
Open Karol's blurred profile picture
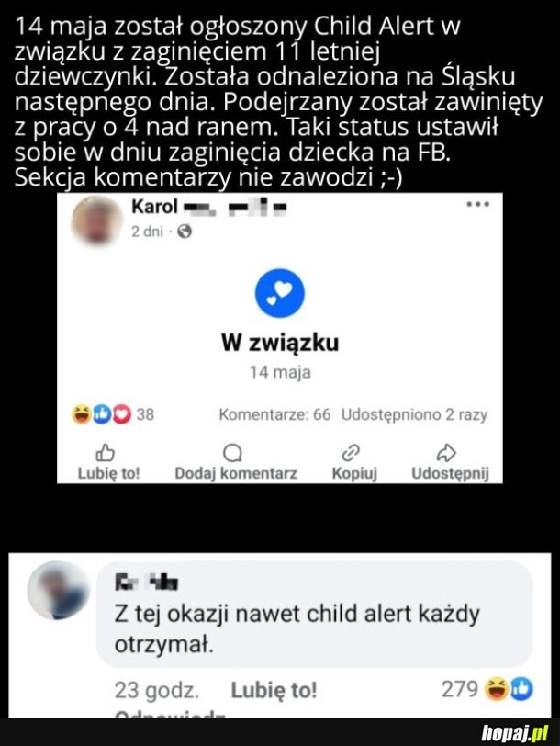[97, 221]
